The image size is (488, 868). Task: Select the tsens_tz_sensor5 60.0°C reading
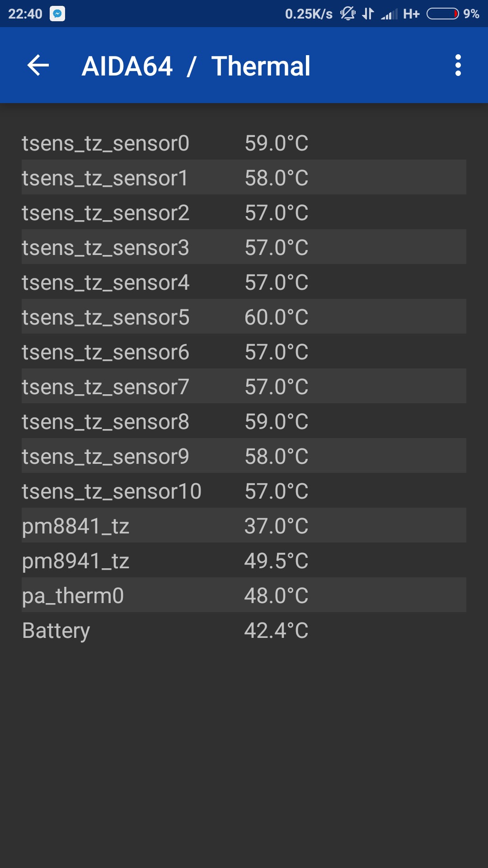tap(276, 317)
